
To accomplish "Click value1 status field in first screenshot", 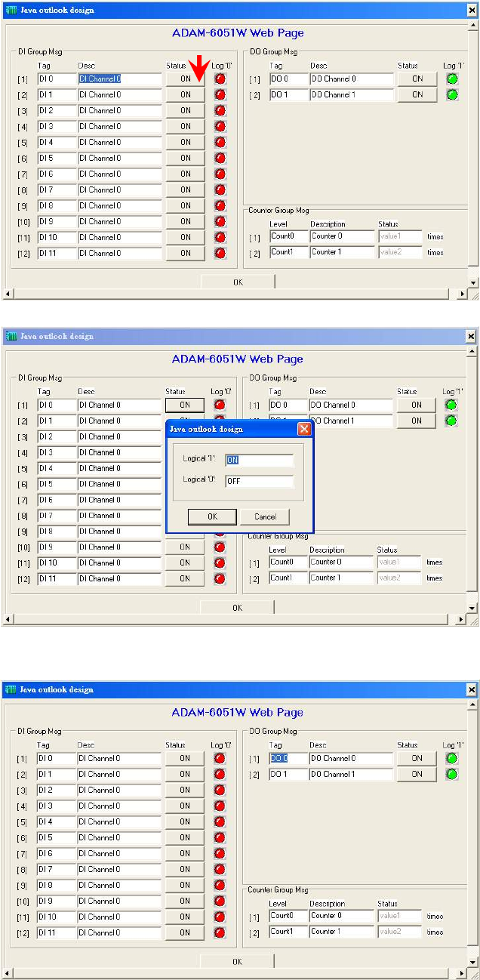I will click(400, 236).
